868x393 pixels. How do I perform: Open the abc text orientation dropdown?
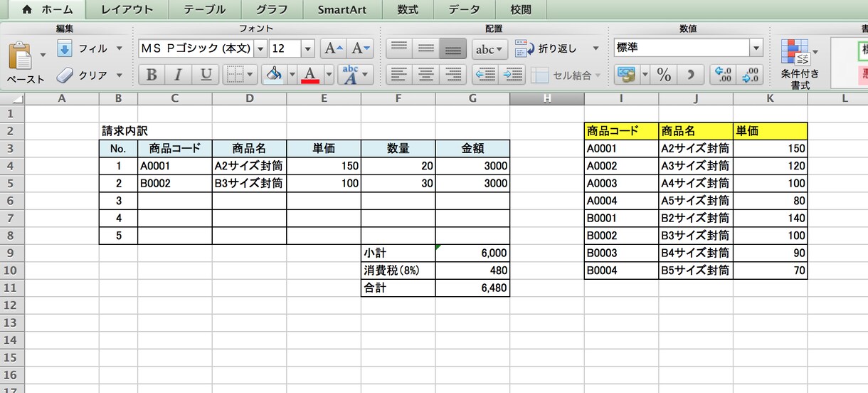coord(490,49)
